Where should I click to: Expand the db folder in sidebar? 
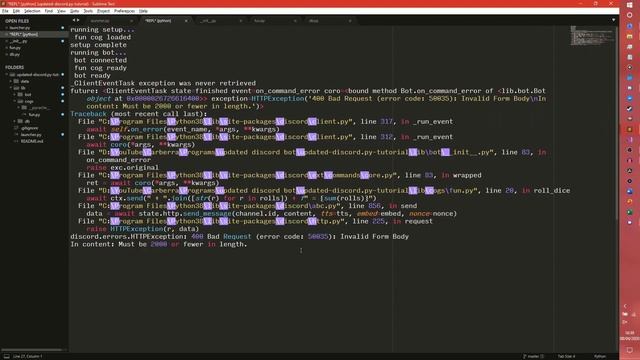coord(15,121)
